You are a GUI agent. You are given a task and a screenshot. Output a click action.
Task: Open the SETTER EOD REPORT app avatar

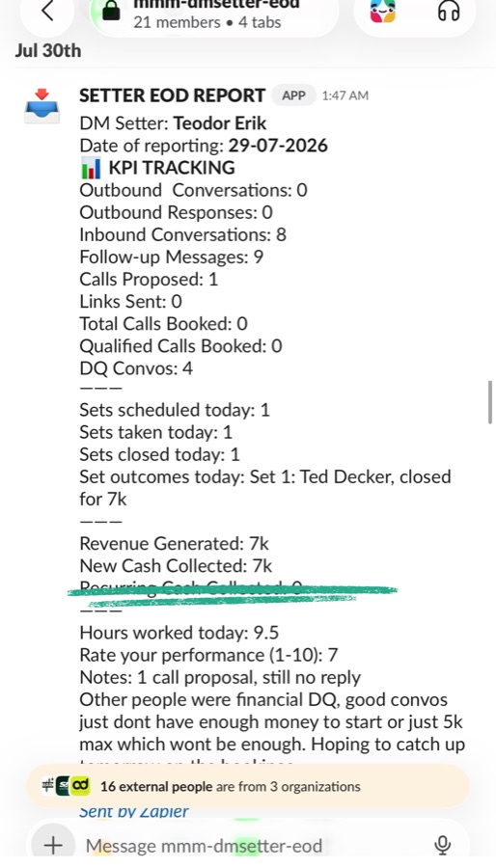coord(41,106)
